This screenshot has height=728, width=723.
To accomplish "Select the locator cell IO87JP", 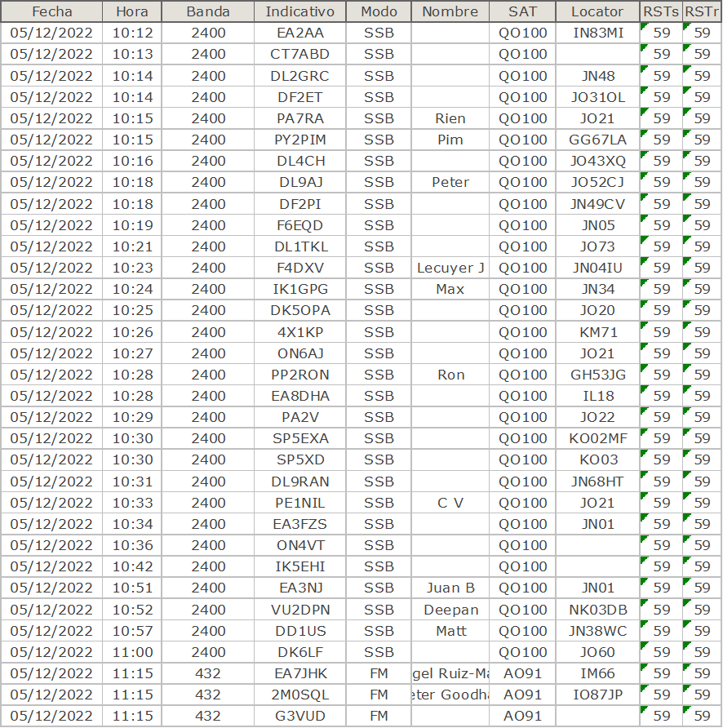I will [597, 695].
